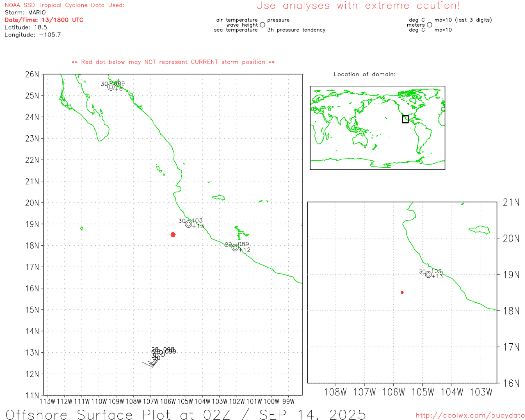Image resolution: width=525 pixels, height=420 pixels.
Task: Click the 99W longitude axis label
Action: (x=288, y=402)
